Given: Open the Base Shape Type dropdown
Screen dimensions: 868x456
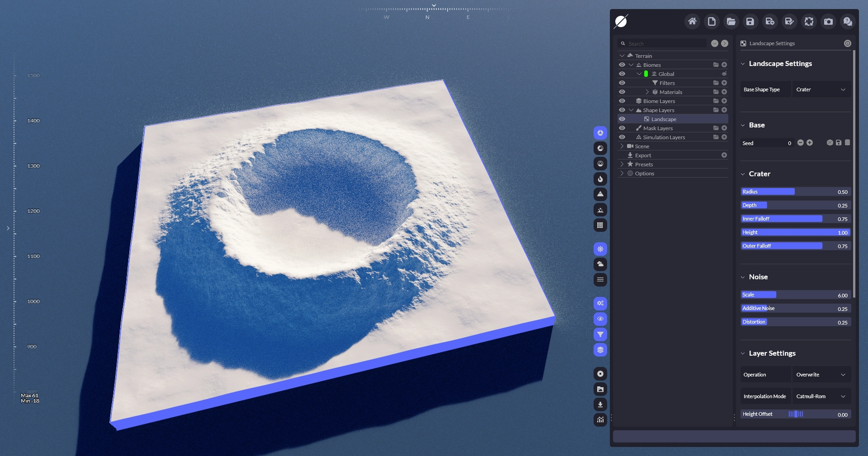Looking at the screenshot, I should (x=821, y=89).
